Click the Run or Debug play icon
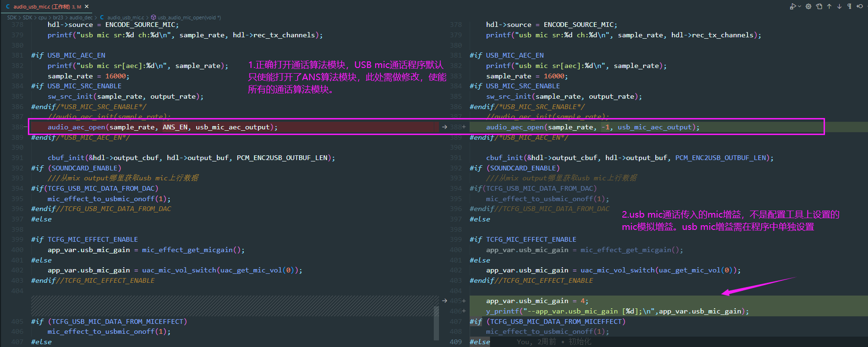 [x=792, y=7]
